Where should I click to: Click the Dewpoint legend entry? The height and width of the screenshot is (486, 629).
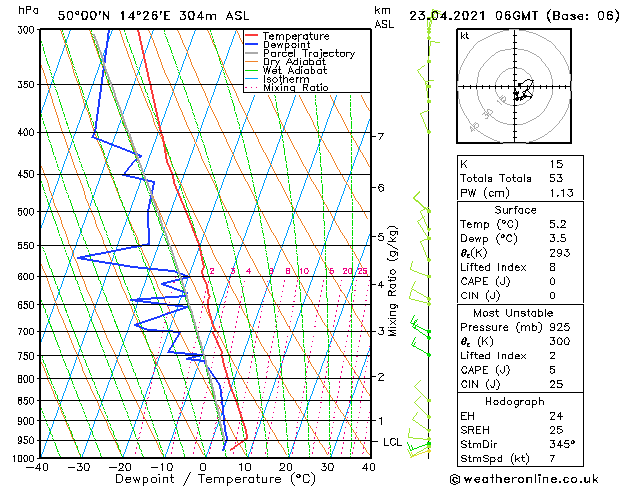click(x=278, y=45)
